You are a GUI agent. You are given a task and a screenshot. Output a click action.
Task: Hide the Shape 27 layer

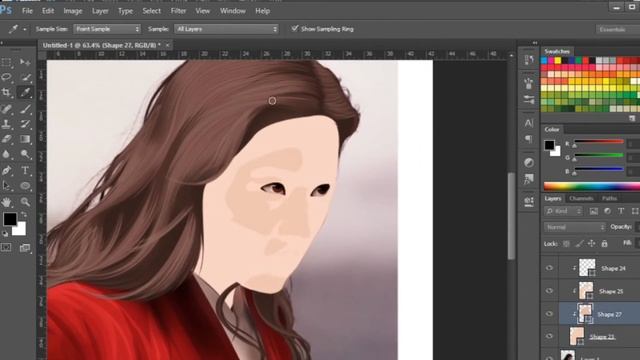549,314
